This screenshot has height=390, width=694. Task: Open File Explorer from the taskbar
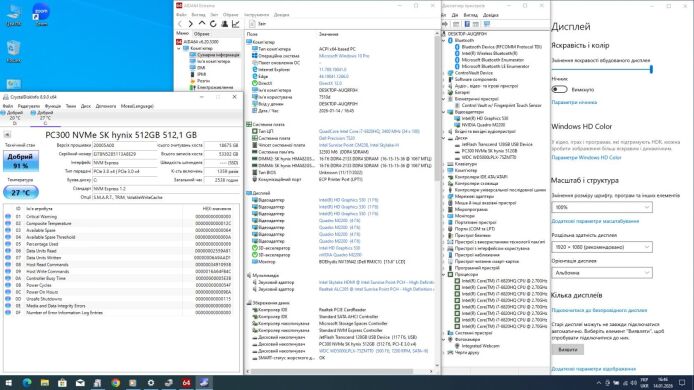pos(44,382)
